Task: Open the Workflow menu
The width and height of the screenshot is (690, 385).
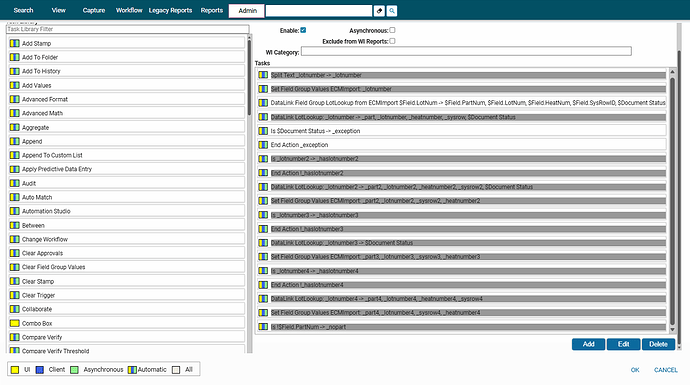Action: tap(129, 10)
